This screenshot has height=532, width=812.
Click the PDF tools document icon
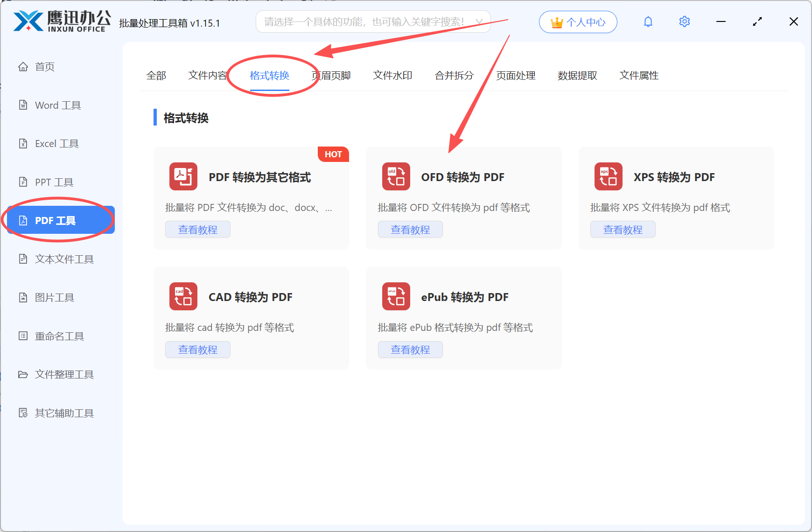(23, 220)
